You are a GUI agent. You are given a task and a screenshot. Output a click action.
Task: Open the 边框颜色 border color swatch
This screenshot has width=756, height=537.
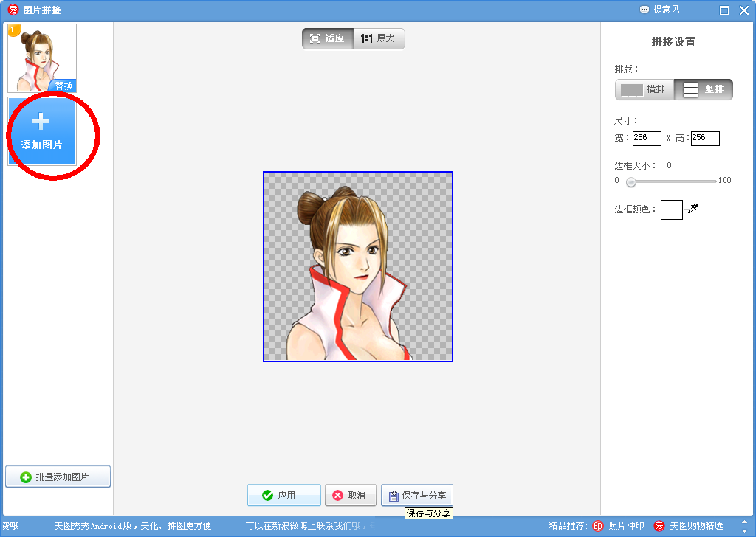click(672, 209)
